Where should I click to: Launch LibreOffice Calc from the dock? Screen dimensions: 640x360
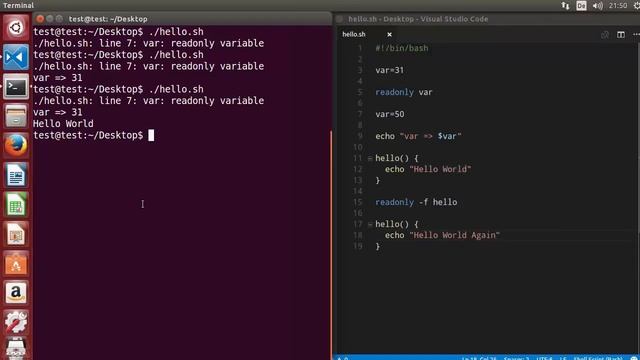click(x=16, y=204)
